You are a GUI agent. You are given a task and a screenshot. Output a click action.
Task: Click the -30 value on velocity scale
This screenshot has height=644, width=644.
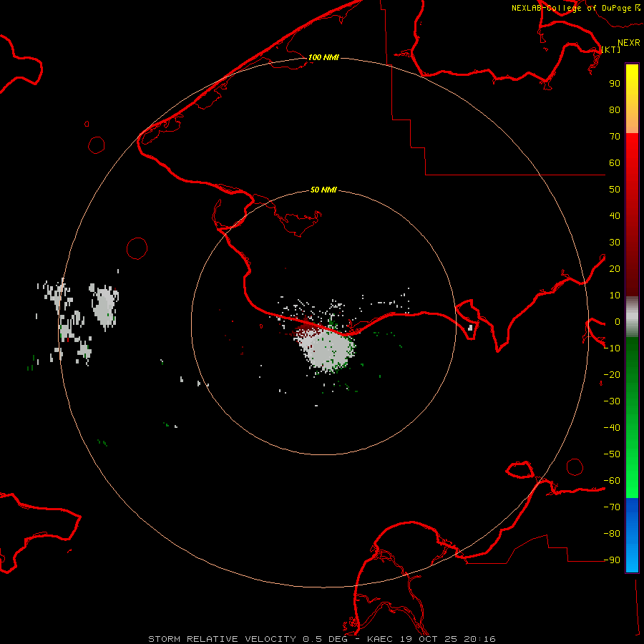[x=612, y=401]
